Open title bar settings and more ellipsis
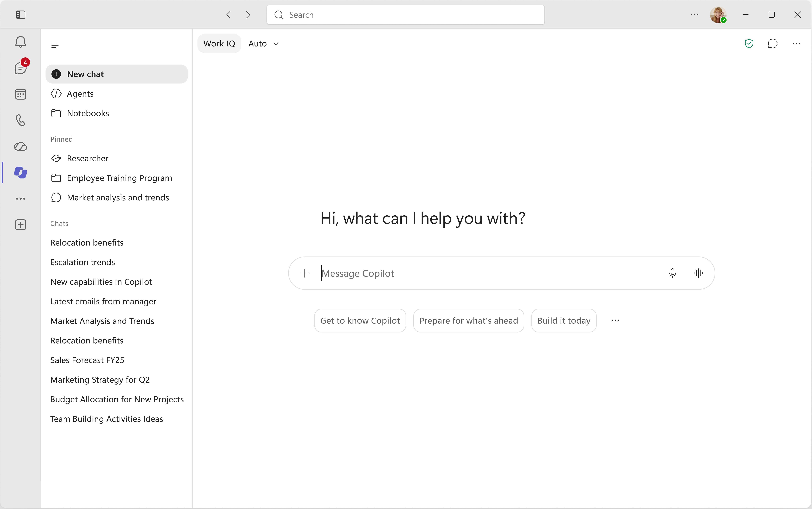Image resolution: width=812 pixels, height=509 pixels. pos(695,15)
